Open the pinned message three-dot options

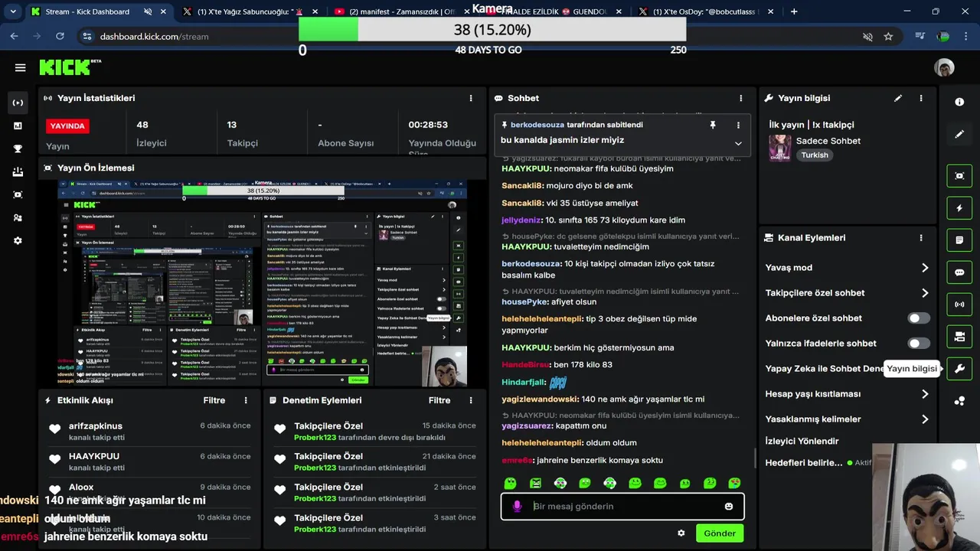click(x=738, y=125)
